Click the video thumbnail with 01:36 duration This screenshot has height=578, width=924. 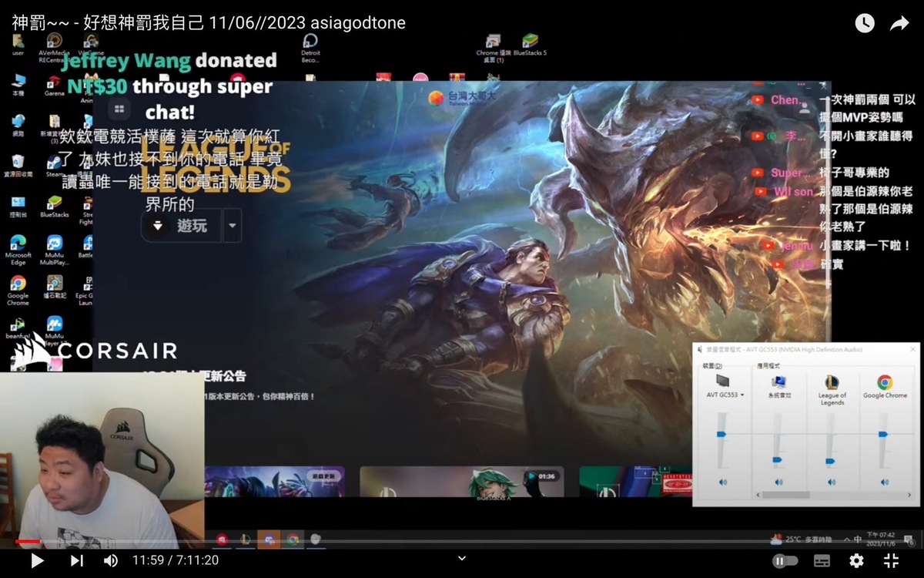pyautogui.click(x=462, y=482)
